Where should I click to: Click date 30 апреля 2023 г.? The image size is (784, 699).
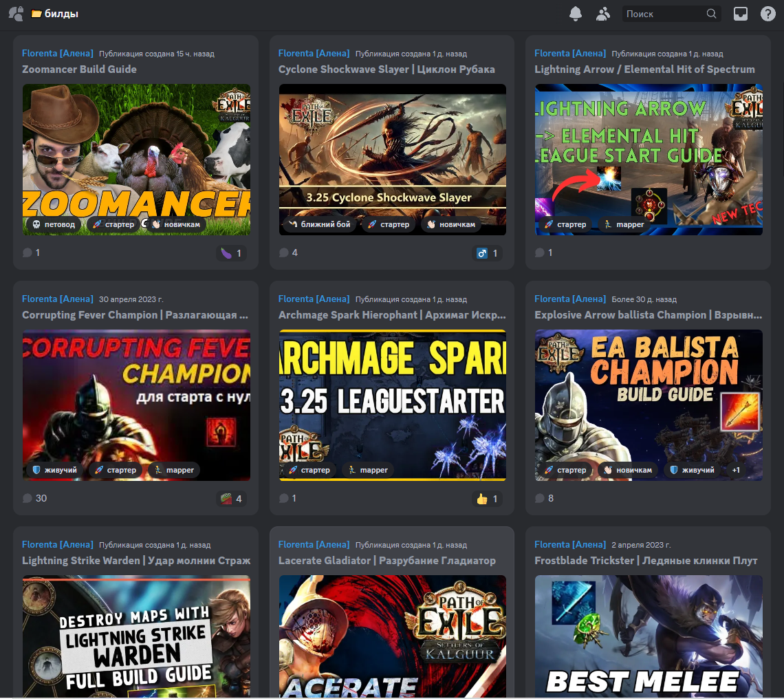[131, 299]
